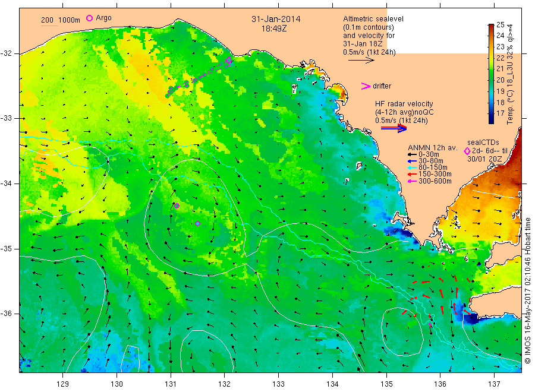
Task: Click the magenta 300-600m ANMN arrow symbol
Action: coord(412,181)
